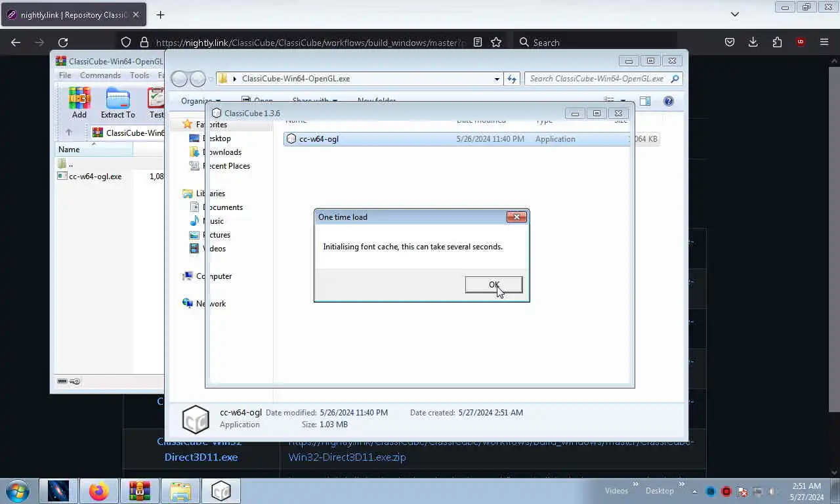Go up one level in WinRAR

(x=68, y=133)
